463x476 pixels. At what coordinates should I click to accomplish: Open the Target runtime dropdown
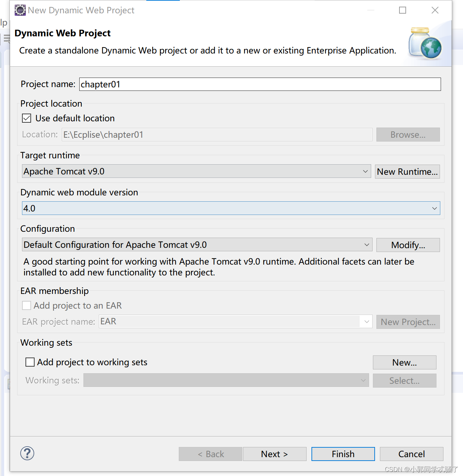coord(196,172)
